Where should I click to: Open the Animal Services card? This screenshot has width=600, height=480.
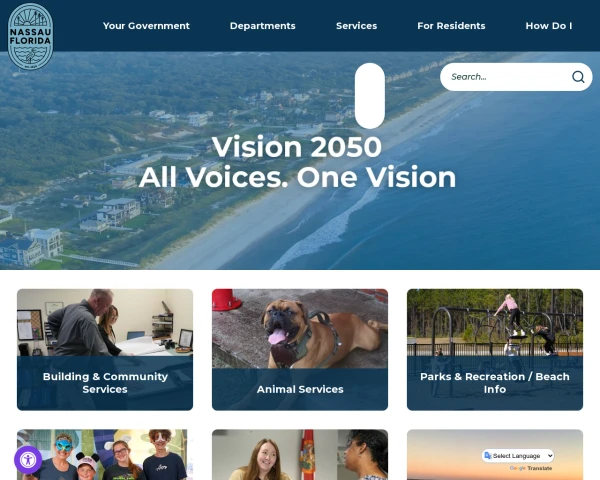coord(300,349)
